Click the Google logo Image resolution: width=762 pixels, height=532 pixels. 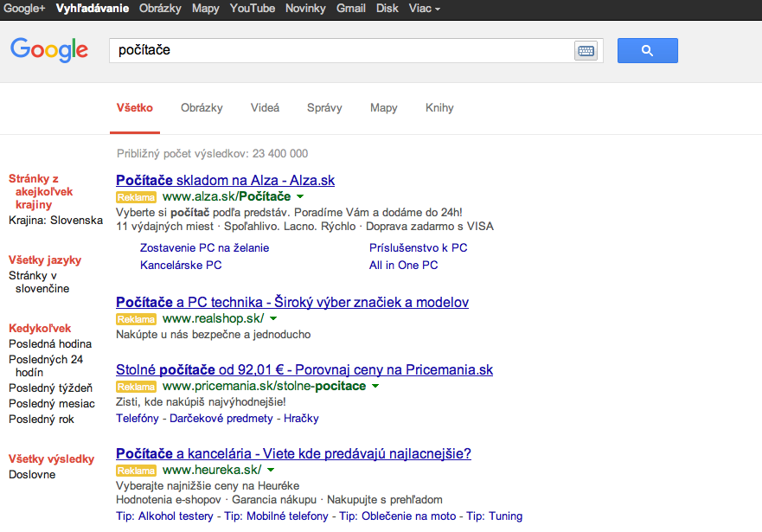49,50
